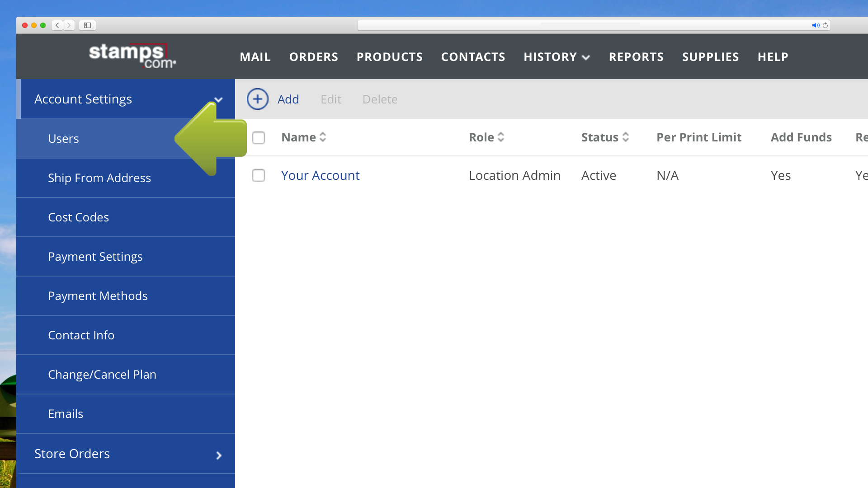
Task: Sort by Status using its sort arrows
Action: (x=626, y=137)
